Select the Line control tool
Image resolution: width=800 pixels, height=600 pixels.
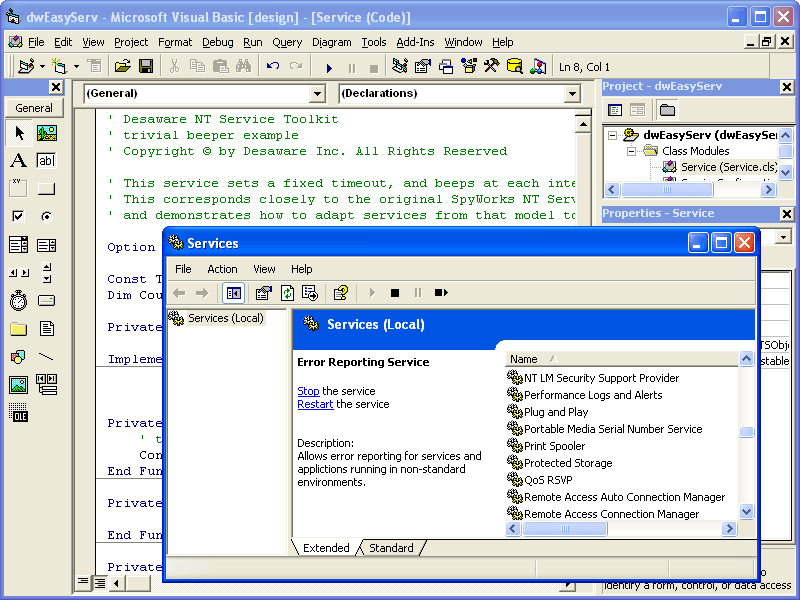pos(46,357)
